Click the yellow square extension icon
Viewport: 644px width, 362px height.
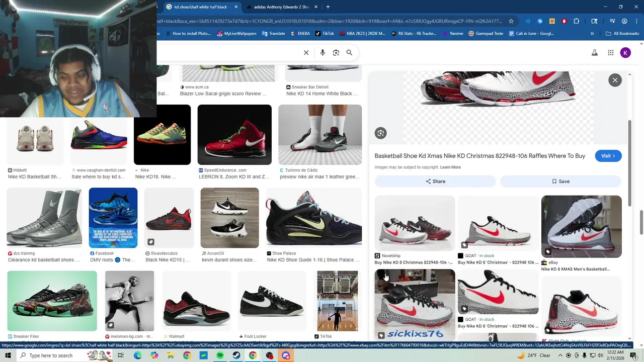(x=552, y=21)
